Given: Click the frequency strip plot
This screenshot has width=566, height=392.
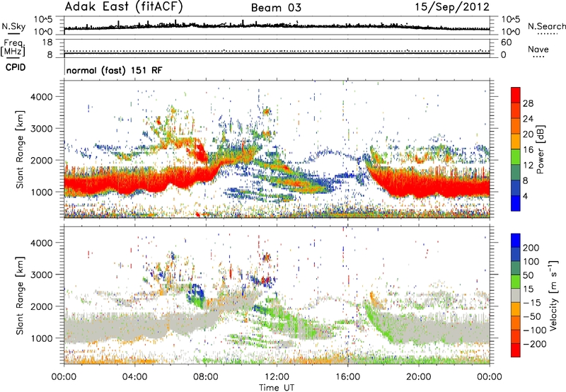Looking at the screenshot, I should (x=277, y=48).
